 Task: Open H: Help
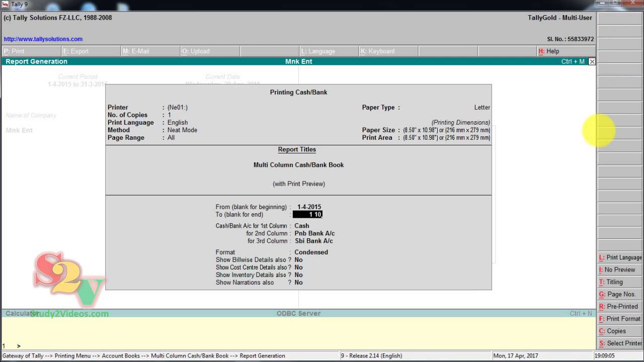click(566, 51)
